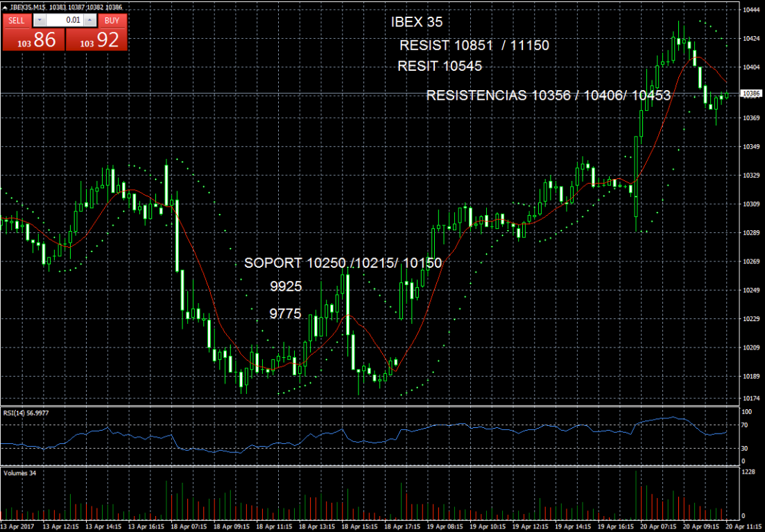Click the 9925 text label
The image size is (765, 532).
286,286
